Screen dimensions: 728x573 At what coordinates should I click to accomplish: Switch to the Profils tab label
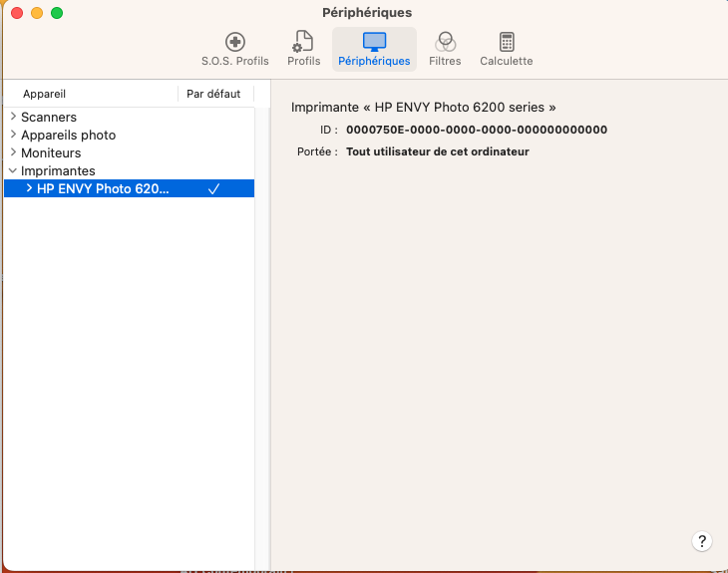point(303,61)
